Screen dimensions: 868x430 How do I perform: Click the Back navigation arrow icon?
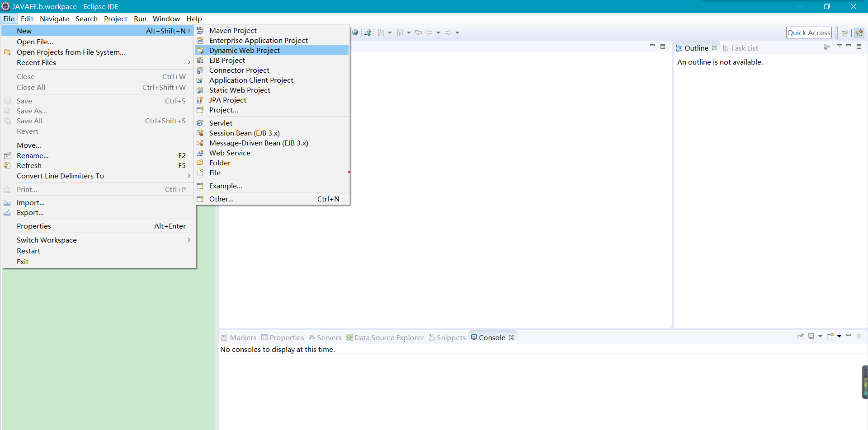click(429, 33)
